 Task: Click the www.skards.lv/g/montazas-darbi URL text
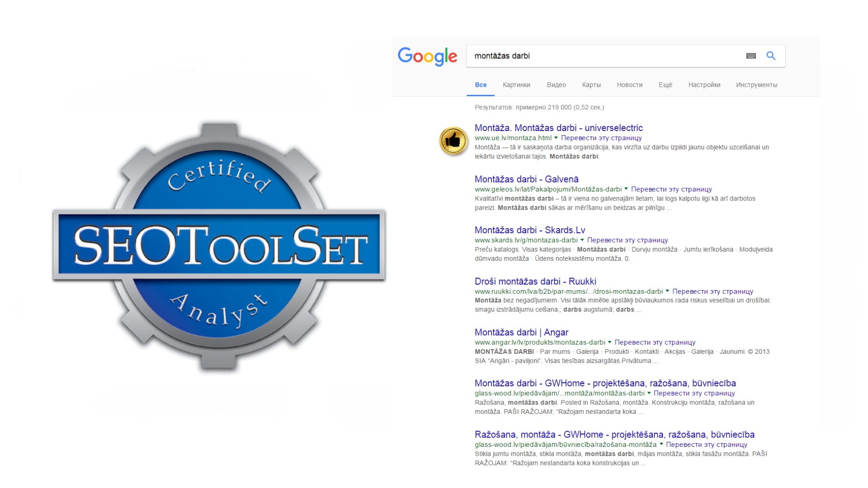(526, 240)
